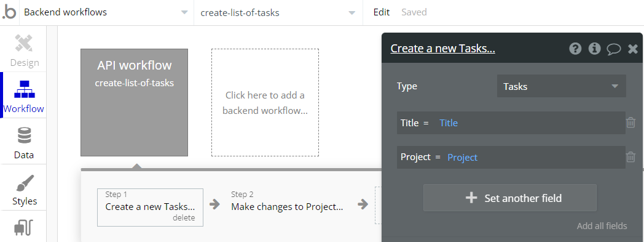Viewport: 644px width, 242px height.
Task: Click the delete link in Step 1
Action: tap(184, 218)
